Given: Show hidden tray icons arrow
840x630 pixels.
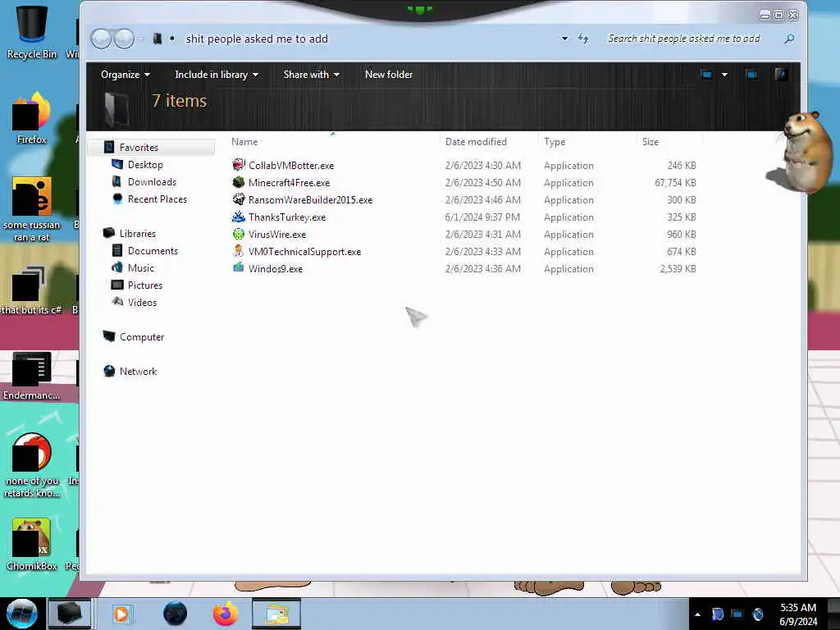Looking at the screenshot, I should point(697,614).
